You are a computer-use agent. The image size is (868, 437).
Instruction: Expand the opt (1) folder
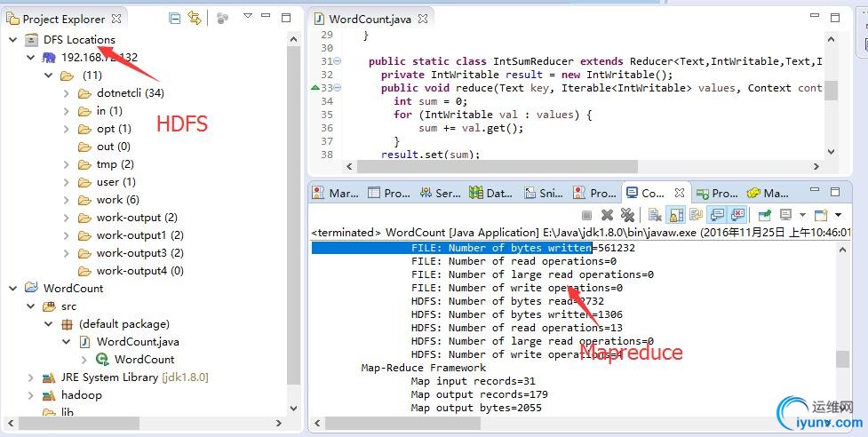67,129
